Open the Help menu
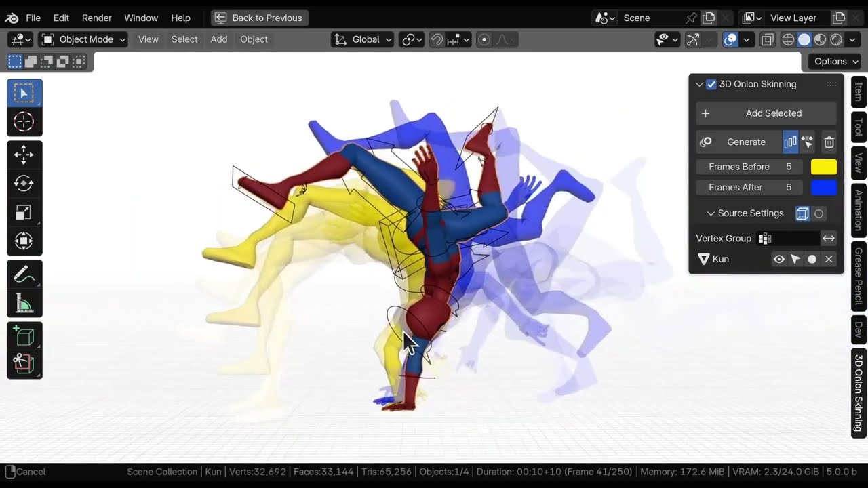 click(180, 18)
